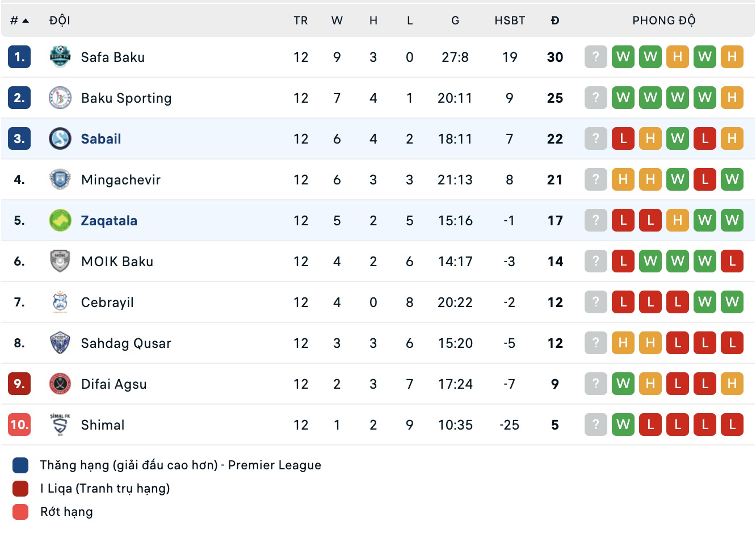Sort table by the # rank arrow
This screenshot has height=538, width=756.
25,20
